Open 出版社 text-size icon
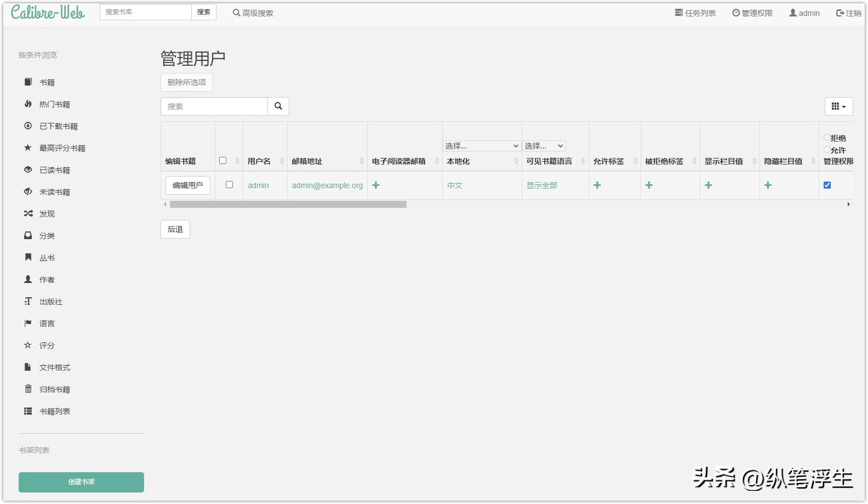The width and height of the screenshot is (868, 504). 28,301
